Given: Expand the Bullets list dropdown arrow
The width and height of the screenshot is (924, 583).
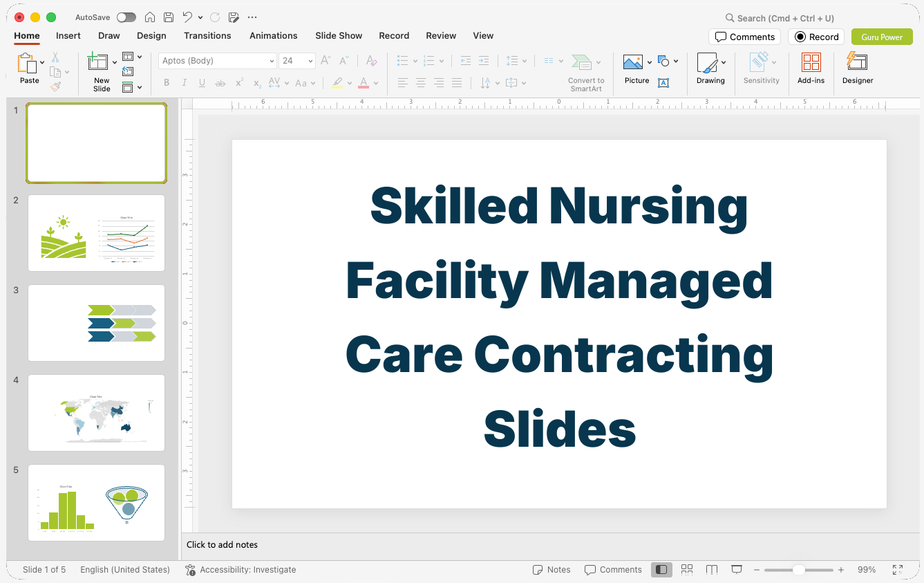Looking at the screenshot, I should pos(415,61).
